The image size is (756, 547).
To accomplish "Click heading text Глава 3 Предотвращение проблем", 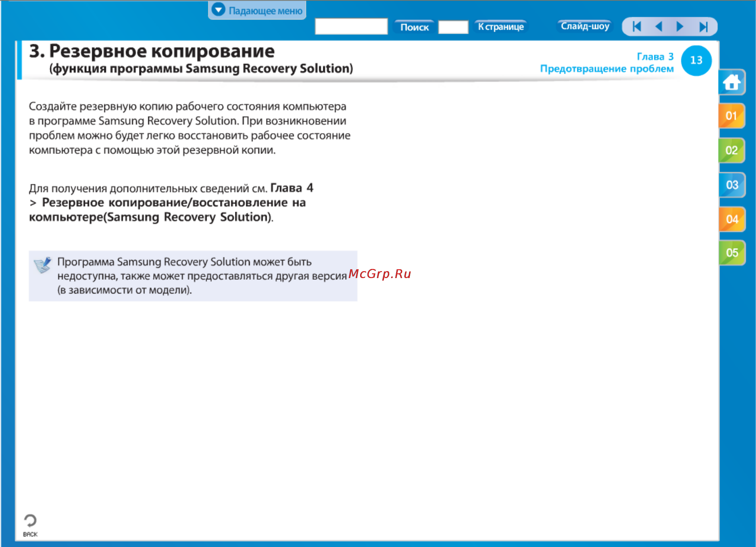I will 607,63.
